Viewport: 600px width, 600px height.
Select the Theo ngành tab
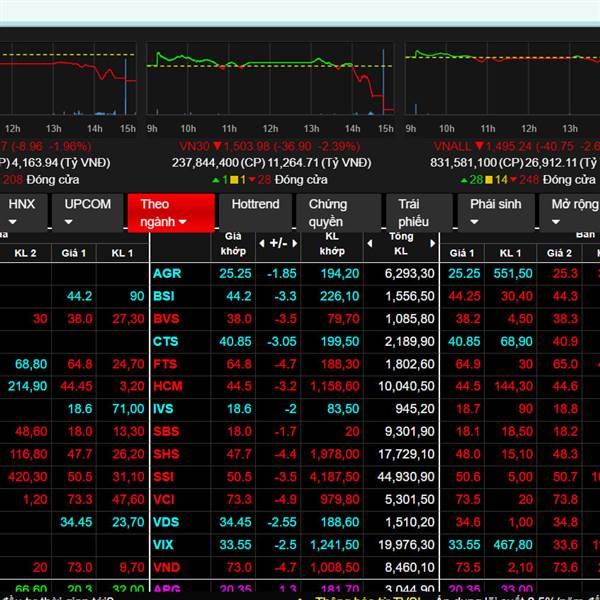point(171,213)
